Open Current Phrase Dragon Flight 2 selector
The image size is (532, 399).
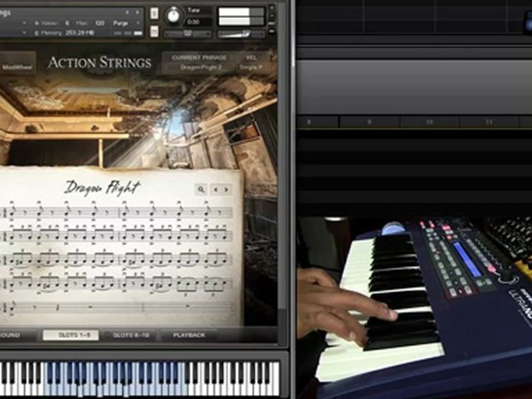coord(201,67)
